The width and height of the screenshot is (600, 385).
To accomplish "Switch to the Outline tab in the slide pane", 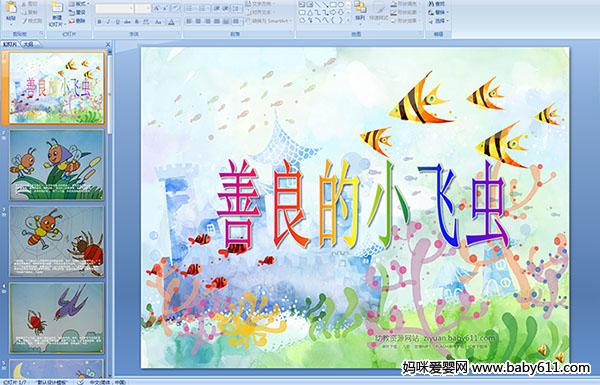I will tap(27, 44).
